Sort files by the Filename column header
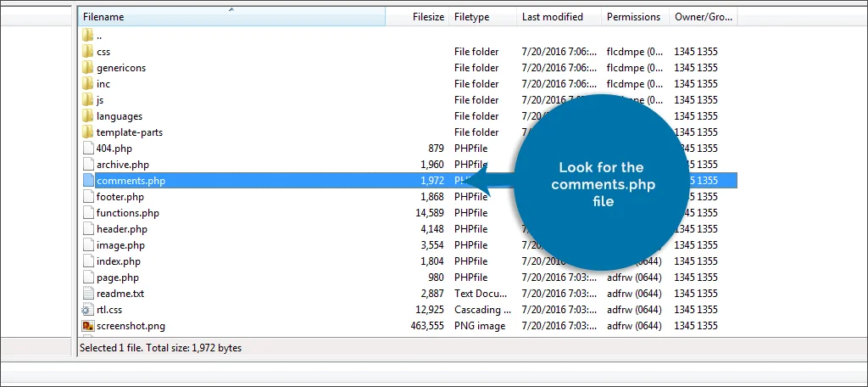Screen dimensions: 868x387 pyautogui.click(x=231, y=17)
